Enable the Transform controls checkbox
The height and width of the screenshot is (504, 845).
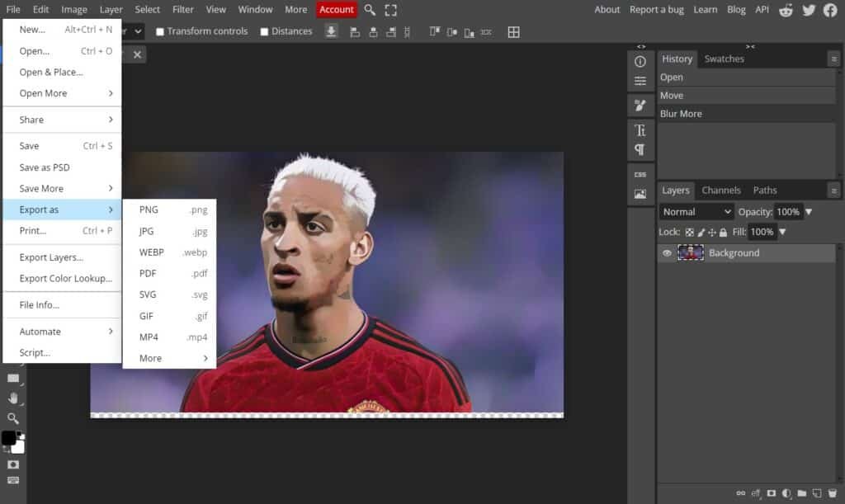pyautogui.click(x=160, y=32)
